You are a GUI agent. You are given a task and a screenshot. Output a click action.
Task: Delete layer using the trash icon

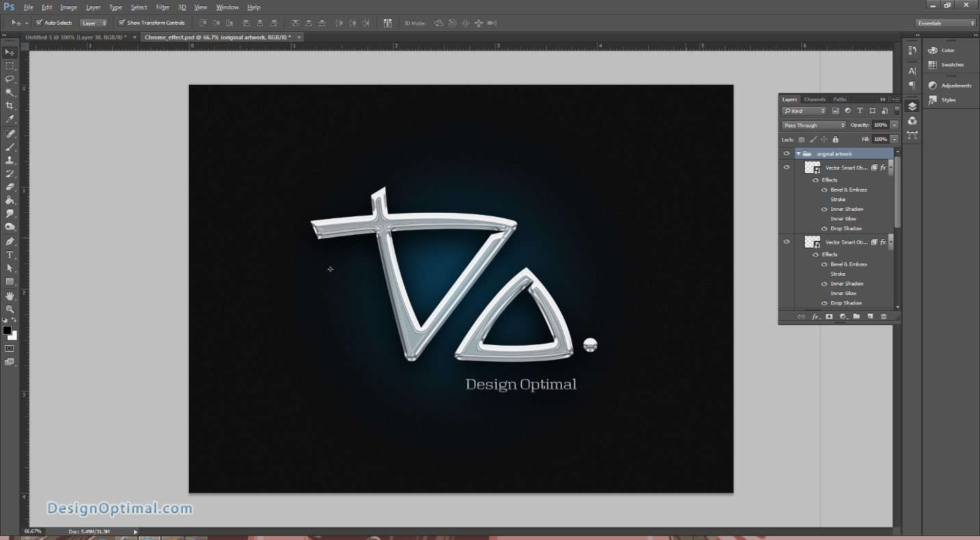click(x=884, y=317)
